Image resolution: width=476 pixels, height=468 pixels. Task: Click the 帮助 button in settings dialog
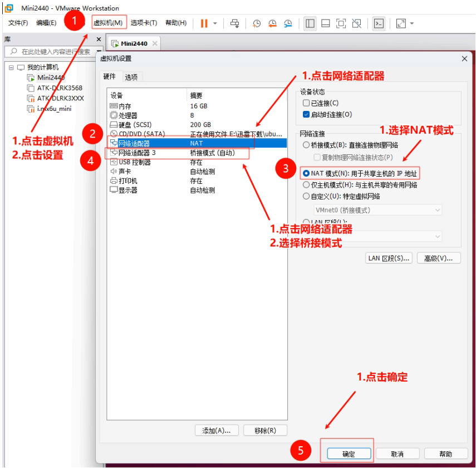click(446, 454)
